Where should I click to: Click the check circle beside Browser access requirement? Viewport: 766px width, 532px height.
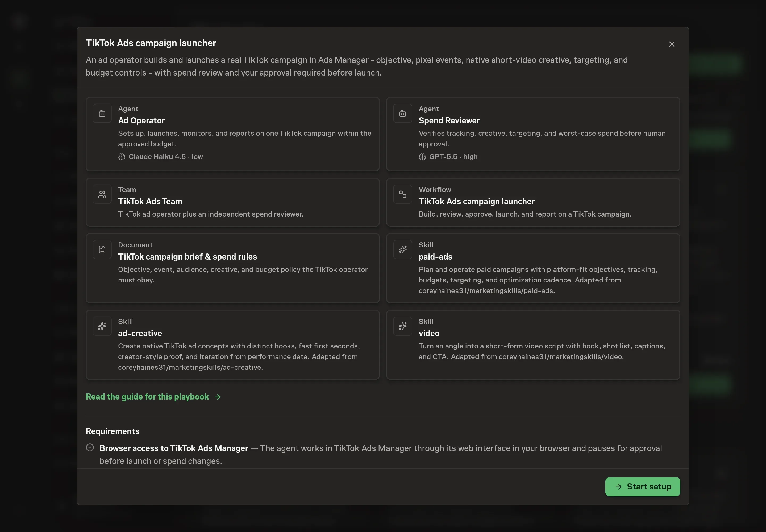pyautogui.click(x=90, y=448)
